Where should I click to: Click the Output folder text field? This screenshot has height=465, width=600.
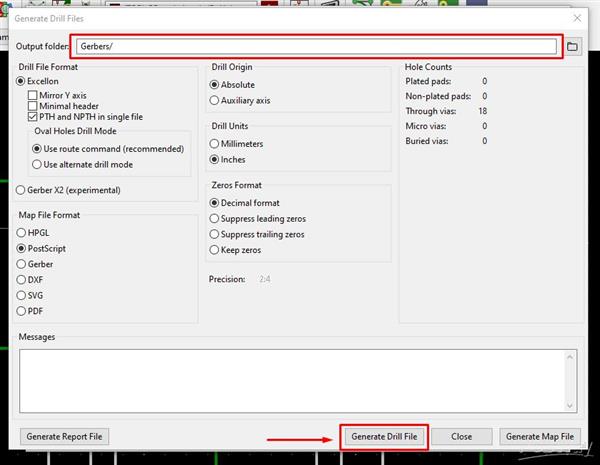point(315,46)
